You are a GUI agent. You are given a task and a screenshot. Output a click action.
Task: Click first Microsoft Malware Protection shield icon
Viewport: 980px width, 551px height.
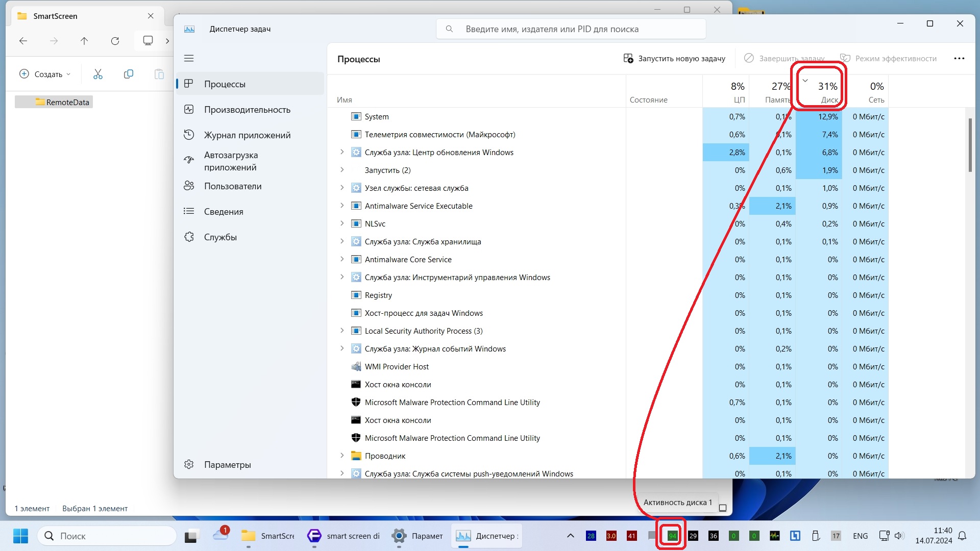[356, 402]
